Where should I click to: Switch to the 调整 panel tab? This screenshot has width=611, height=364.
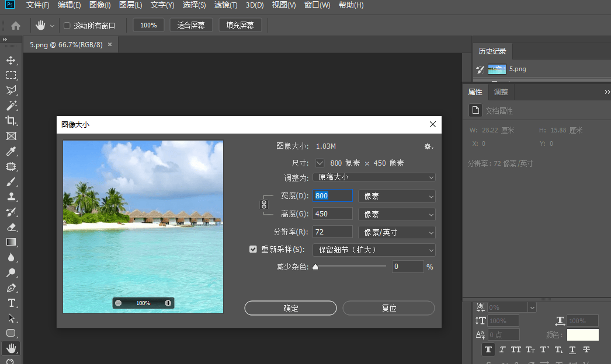[501, 92]
